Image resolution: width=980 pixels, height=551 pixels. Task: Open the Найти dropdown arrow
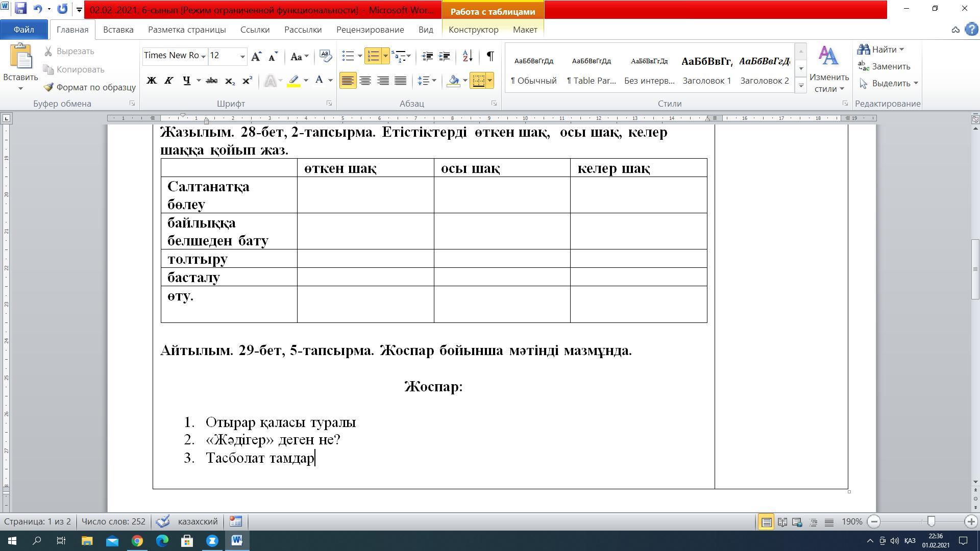[x=901, y=49]
